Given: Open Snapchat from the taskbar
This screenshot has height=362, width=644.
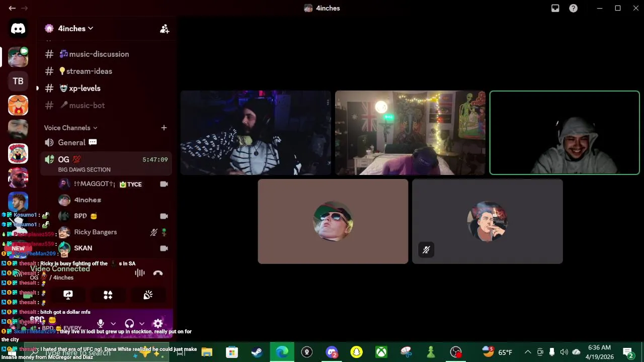Looking at the screenshot, I should [356, 352].
